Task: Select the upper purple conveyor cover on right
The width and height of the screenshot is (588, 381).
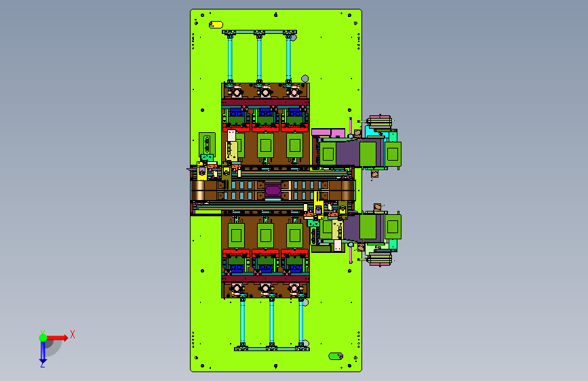Action: [349, 153]
